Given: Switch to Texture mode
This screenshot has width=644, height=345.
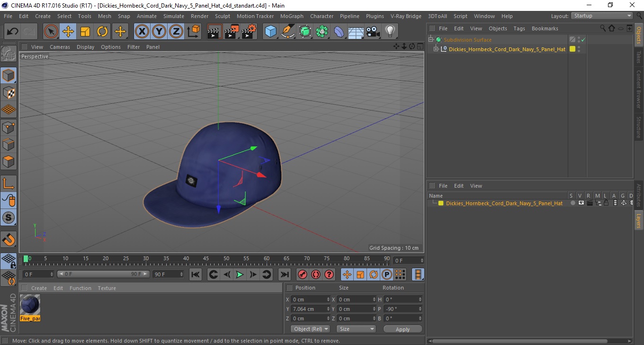Looking at the screenshot, I should coord(9,92).
